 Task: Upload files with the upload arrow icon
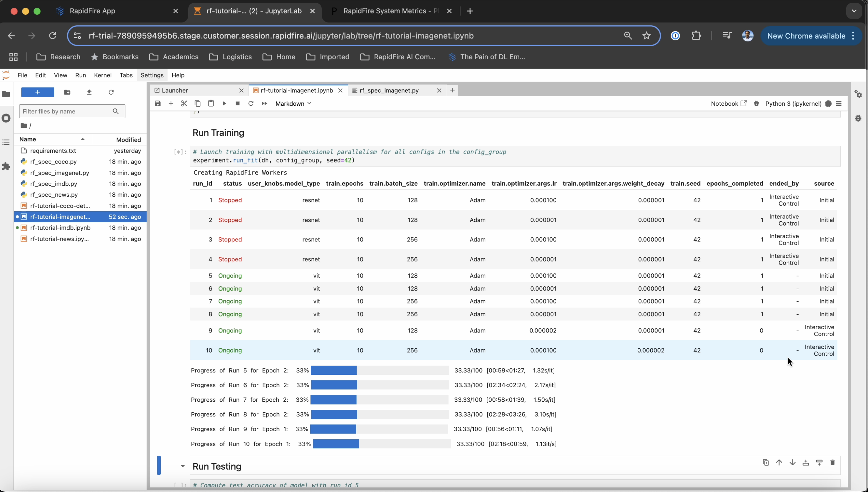(x=89, y=92)
